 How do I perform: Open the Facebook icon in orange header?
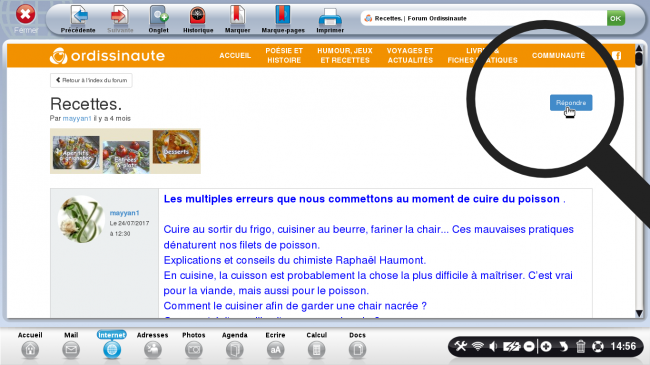click(x=617, y=56)
